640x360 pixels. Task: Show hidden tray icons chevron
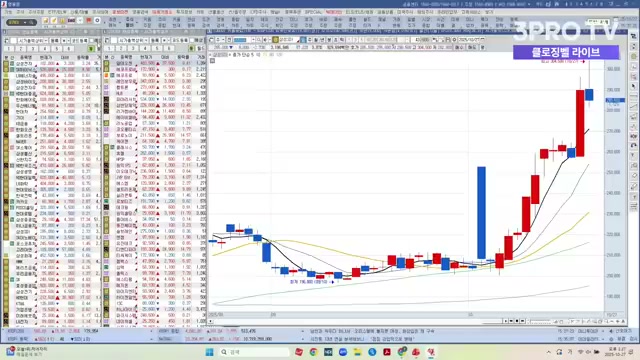tap(549, 352)
